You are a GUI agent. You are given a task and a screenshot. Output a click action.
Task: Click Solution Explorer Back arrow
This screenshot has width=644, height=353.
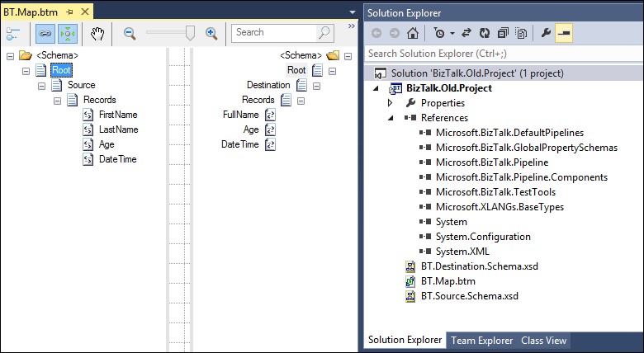(376, 33)
